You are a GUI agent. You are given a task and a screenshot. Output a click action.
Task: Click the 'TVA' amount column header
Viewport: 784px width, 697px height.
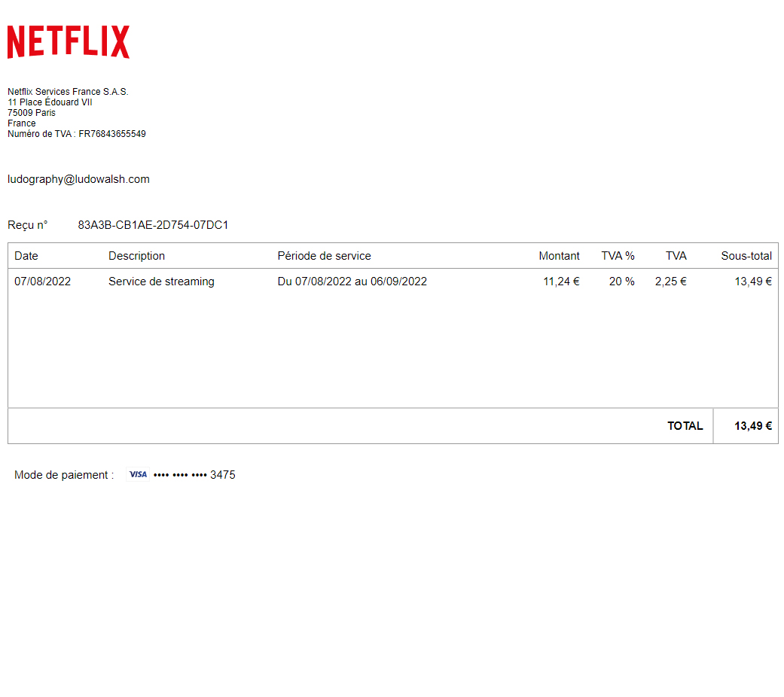(676, 256)
